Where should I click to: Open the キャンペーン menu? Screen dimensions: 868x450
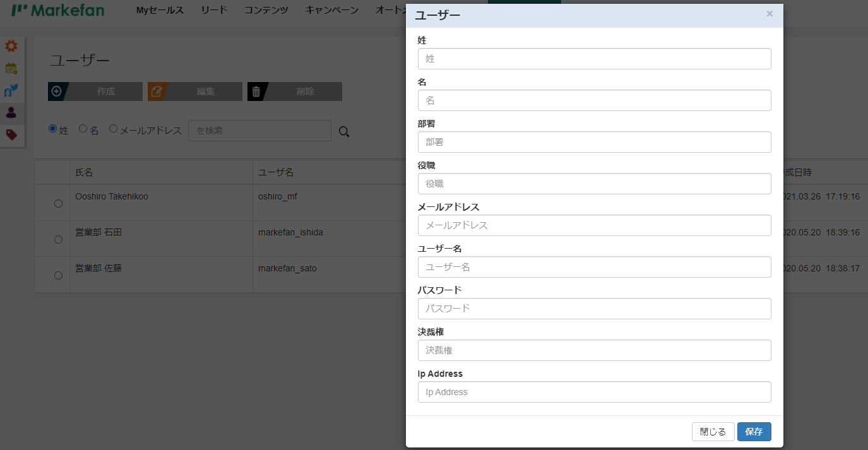click(x=332, y=10)
